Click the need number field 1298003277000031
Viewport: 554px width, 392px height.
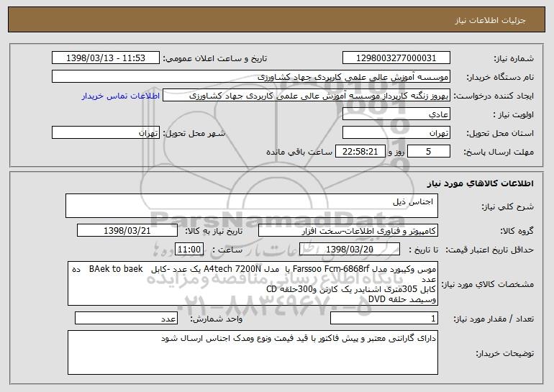pyautogui.click(x=396, y=58)
